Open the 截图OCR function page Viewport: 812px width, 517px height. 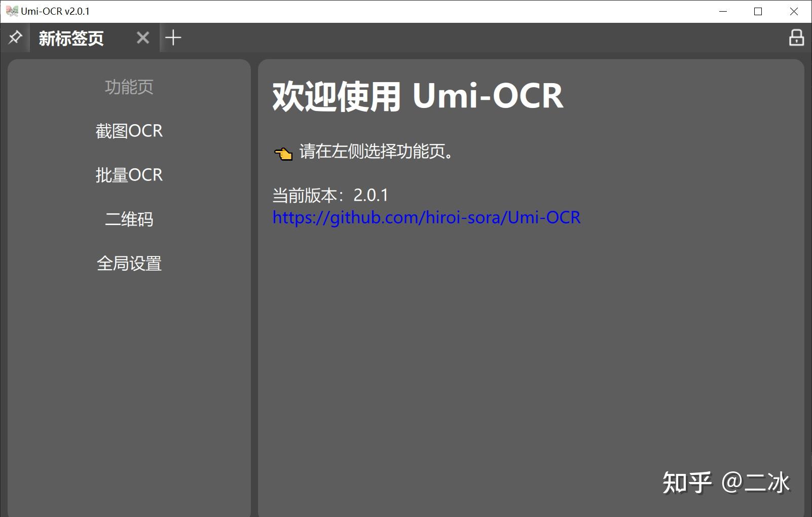point(129,131)
